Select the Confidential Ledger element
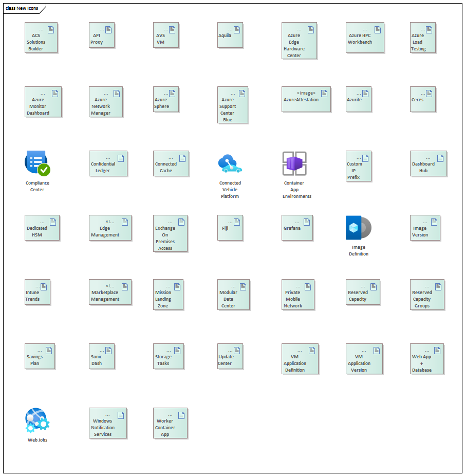The width and height of the screenshot is (465, 476). point(108,163)
